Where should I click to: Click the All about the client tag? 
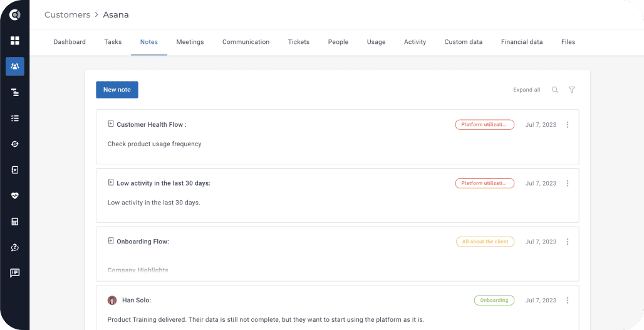(485, 242)
